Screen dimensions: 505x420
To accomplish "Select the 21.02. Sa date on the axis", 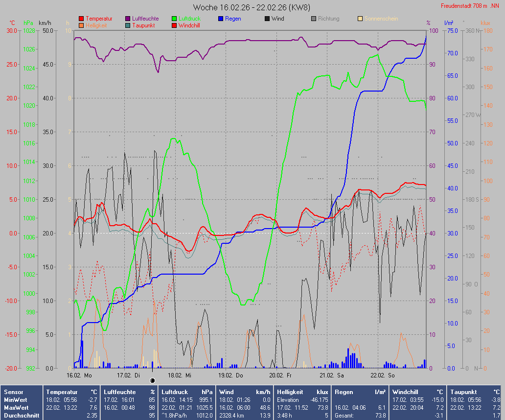I will (x=331, y=375).
